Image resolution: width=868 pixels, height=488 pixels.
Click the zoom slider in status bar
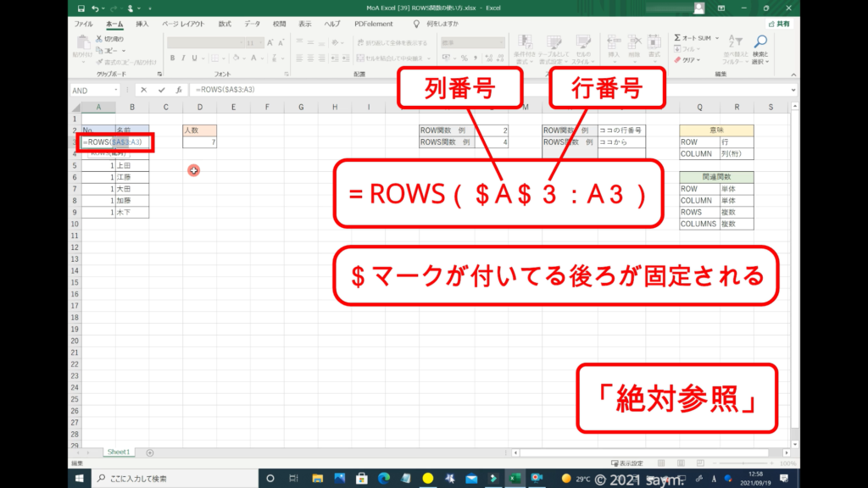[744, 463]
